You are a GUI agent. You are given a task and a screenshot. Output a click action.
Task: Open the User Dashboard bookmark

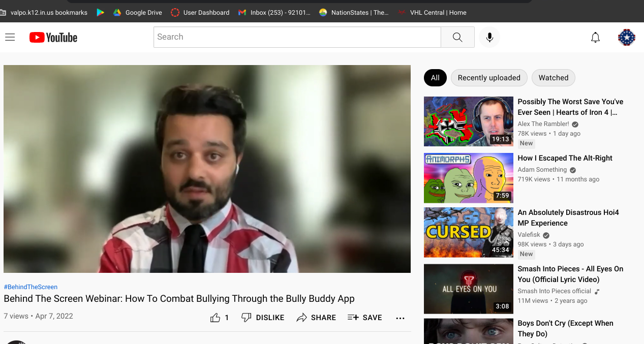coord(200,12)
